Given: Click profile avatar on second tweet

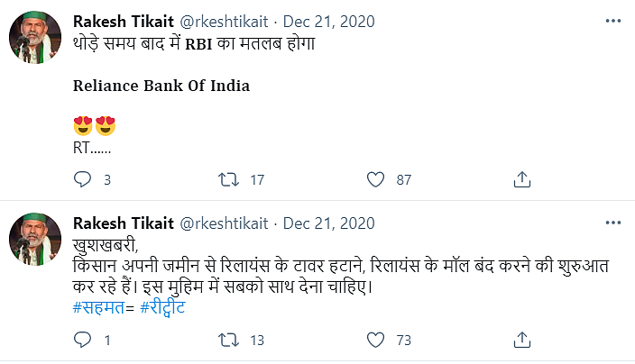Looking at the screenshot, I should tap(35, 243).
